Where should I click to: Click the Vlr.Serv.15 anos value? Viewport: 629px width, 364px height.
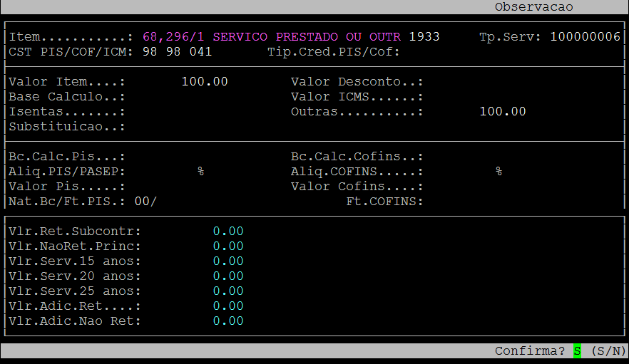pyautogui.click(x=228, y=261)
